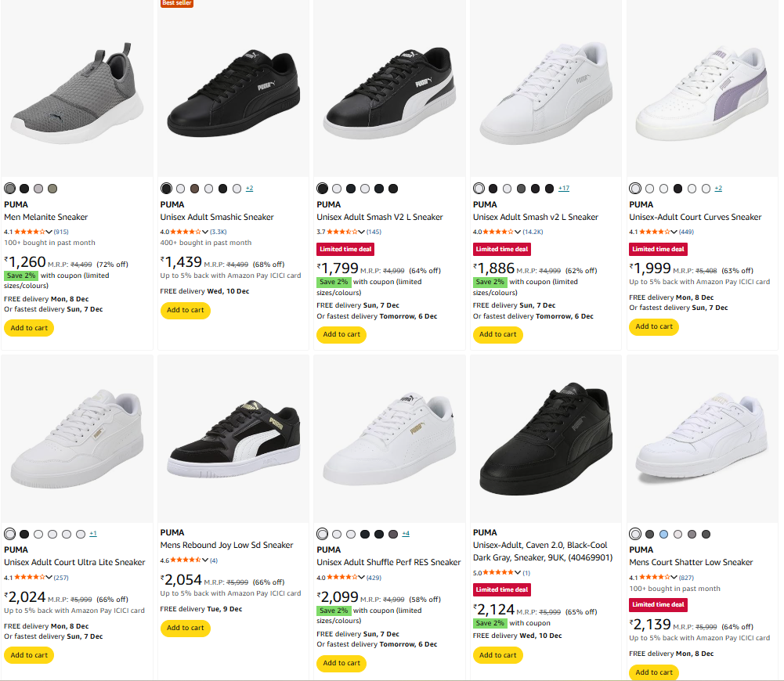The image size is (784, 681).
Task: Click Limited time deal badge on Court Curves
Action: tap(658, 249)
